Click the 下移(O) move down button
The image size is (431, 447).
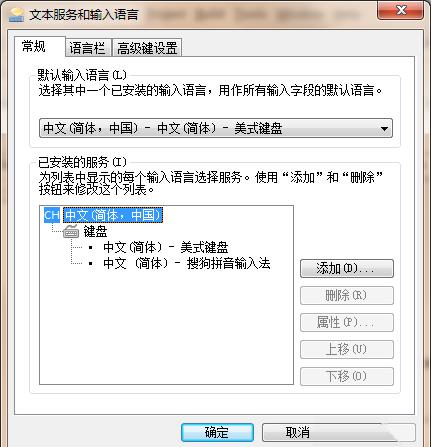click(347, 376)
